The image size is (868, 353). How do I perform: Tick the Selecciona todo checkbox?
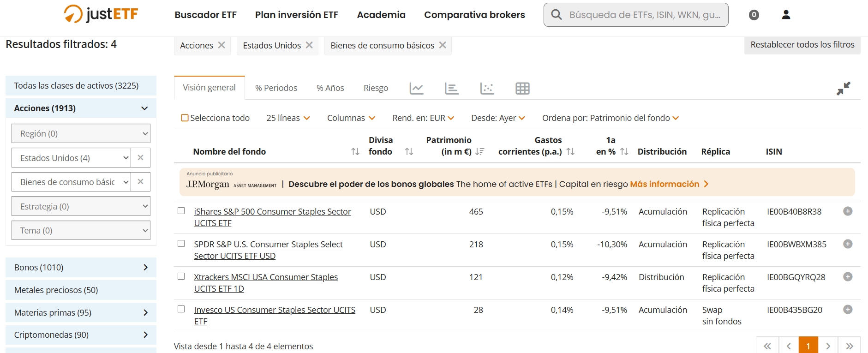tap(185, 118)
